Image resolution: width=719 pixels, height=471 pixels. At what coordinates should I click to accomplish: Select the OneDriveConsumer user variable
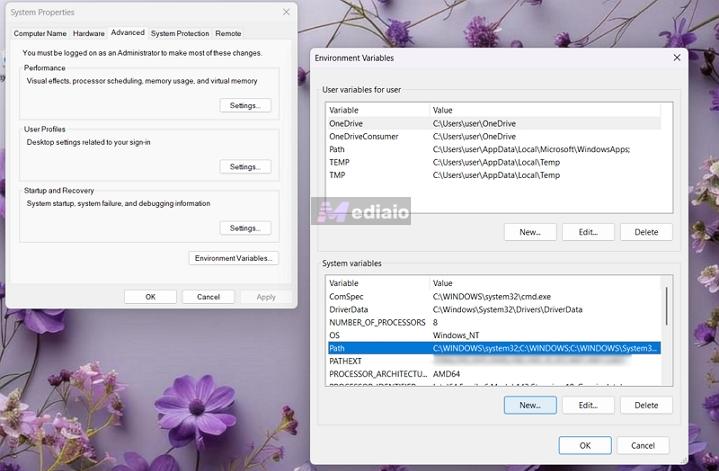[494, 136]
